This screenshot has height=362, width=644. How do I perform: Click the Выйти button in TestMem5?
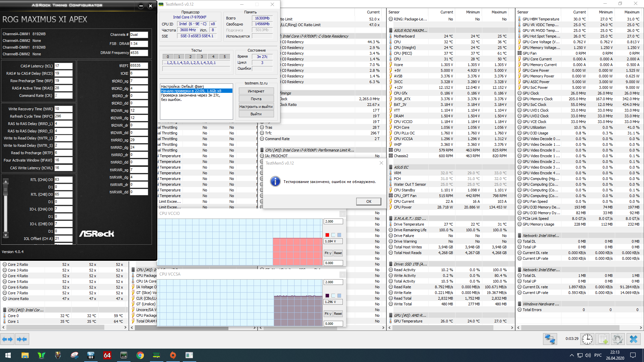(256, 114)
